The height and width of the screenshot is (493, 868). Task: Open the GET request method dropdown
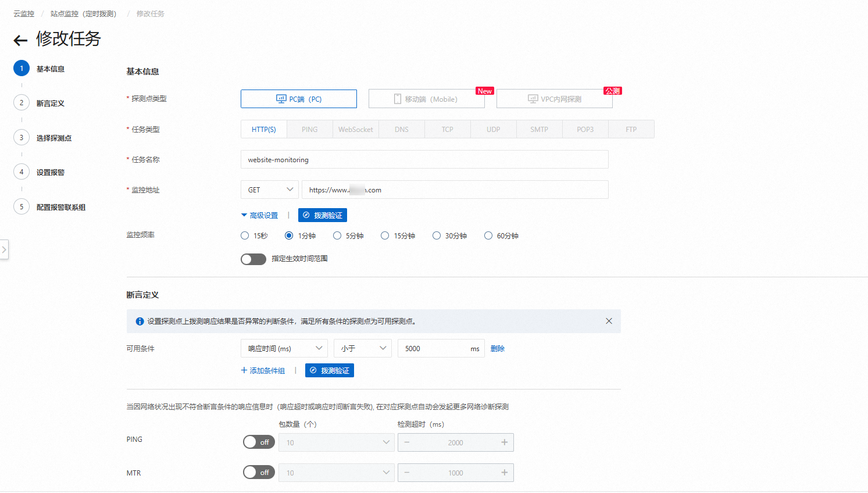click(x=270, y=190)
